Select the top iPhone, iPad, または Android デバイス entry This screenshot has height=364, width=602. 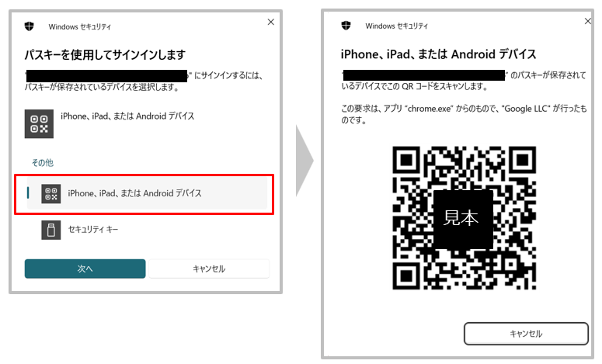pos(127,116)
